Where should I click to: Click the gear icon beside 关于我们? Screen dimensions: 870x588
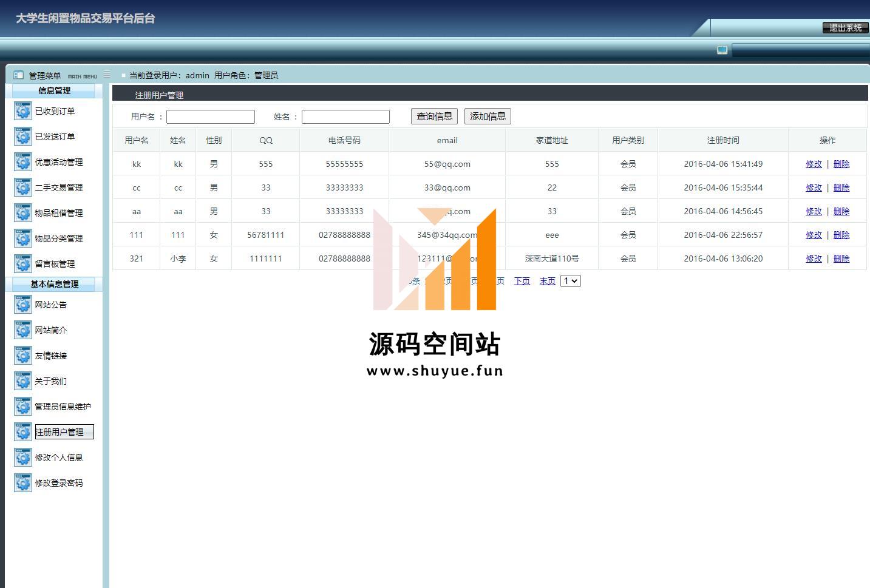(x=22, y=381)
